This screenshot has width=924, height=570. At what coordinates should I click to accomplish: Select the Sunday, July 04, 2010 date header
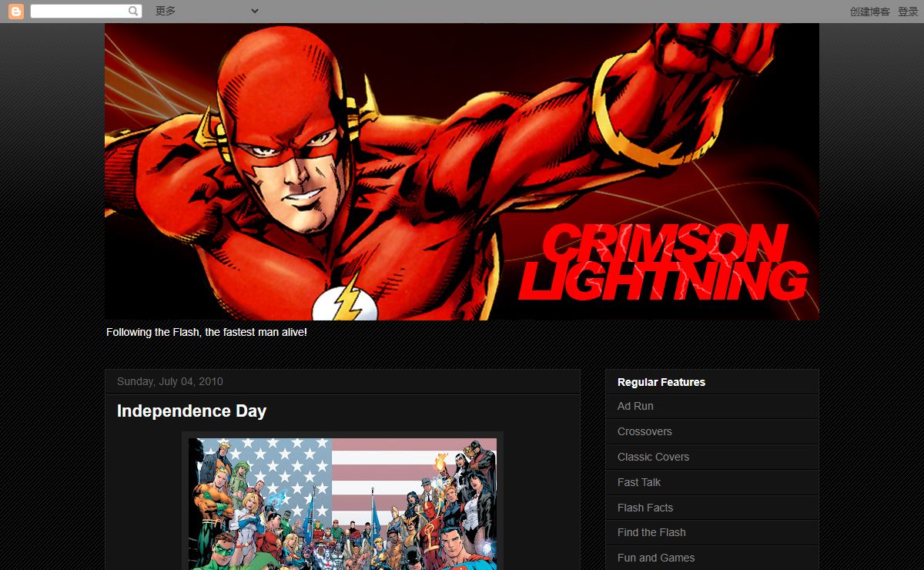click(170, 381)
